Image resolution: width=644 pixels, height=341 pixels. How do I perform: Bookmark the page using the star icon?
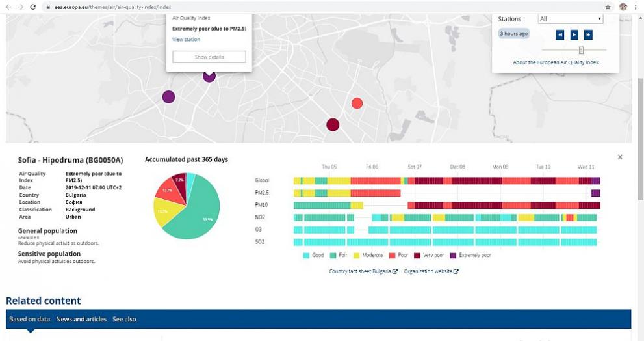608,7
